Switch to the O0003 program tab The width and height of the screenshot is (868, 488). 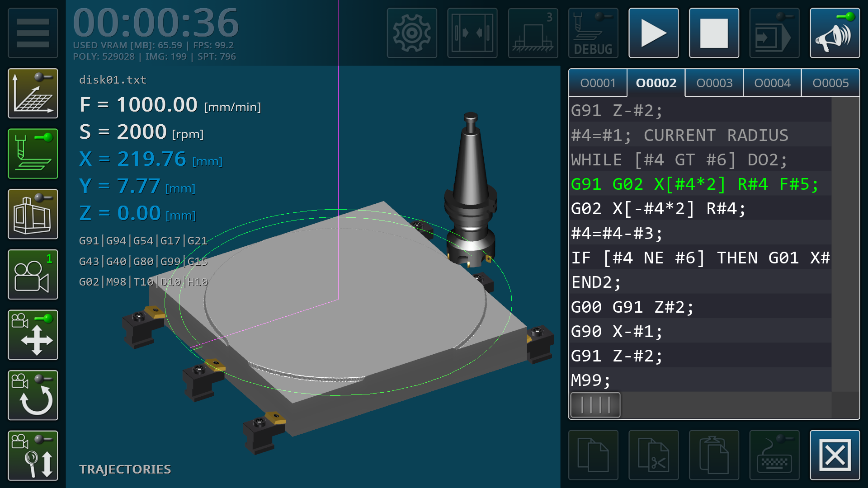coord(713,83)
